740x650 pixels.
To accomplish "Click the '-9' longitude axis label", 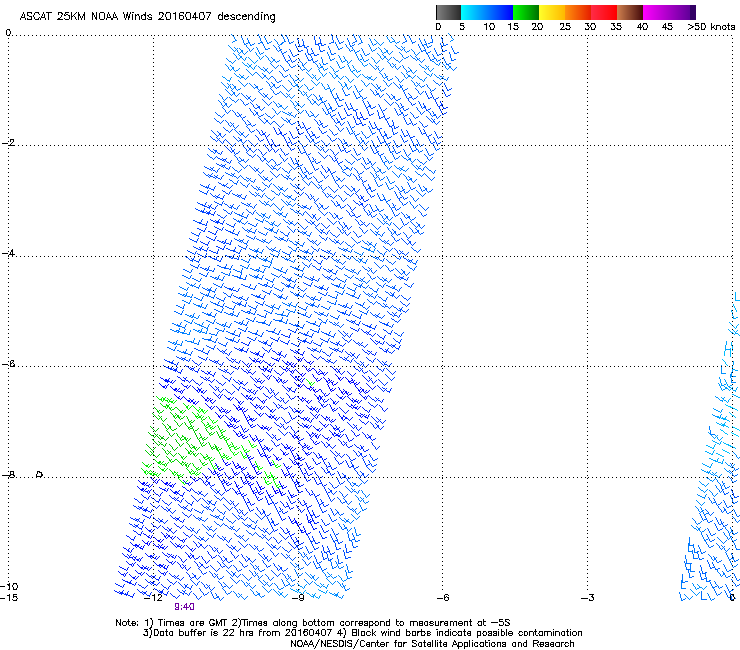I will tap(298, 598).
